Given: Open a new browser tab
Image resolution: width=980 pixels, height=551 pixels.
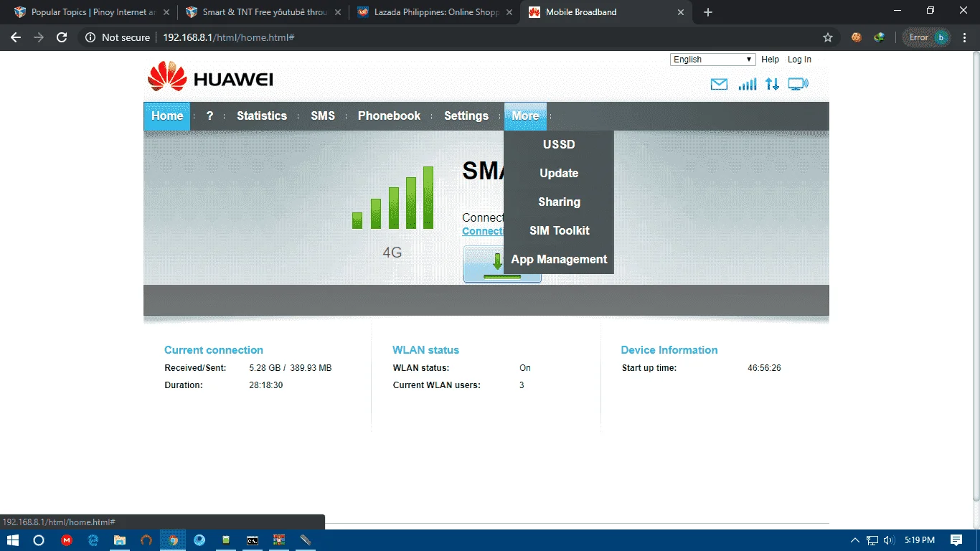Looking at the screenshot, I should click(708, 12).
